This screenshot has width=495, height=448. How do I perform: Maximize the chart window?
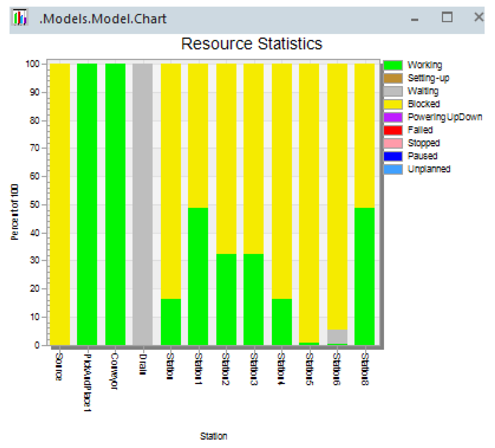[447, 17]
